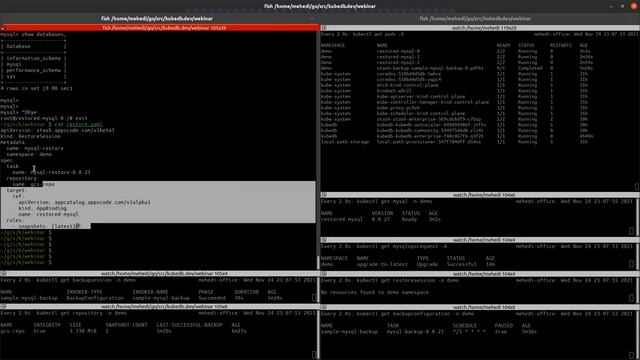The image size is (640, 360).
Task: Click pod name restored-mysql-0
Action: [x=398, y=51]
